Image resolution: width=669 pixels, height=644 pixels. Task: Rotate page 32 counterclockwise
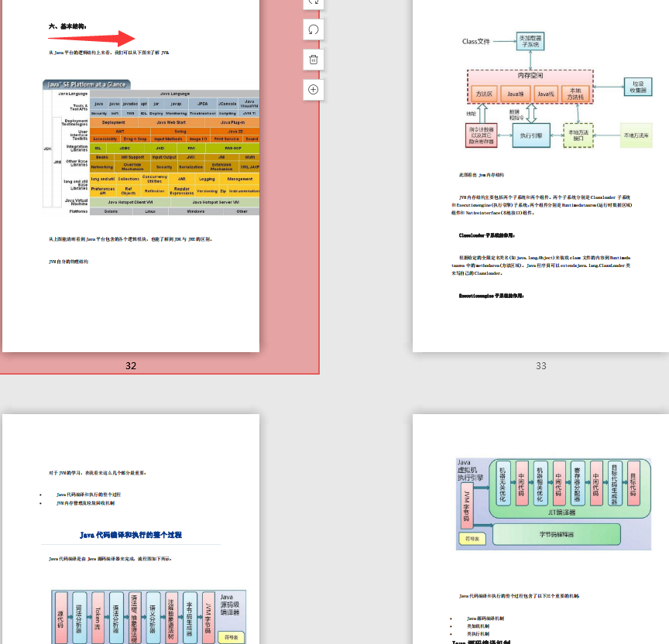tap(313, 29)
